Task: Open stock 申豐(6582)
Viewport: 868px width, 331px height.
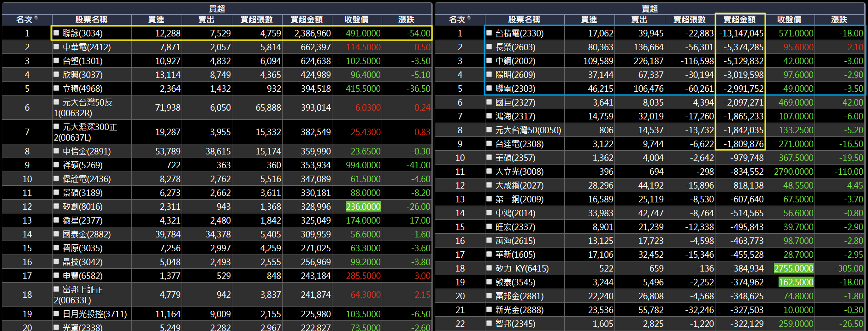Action: tap(83, 276)
